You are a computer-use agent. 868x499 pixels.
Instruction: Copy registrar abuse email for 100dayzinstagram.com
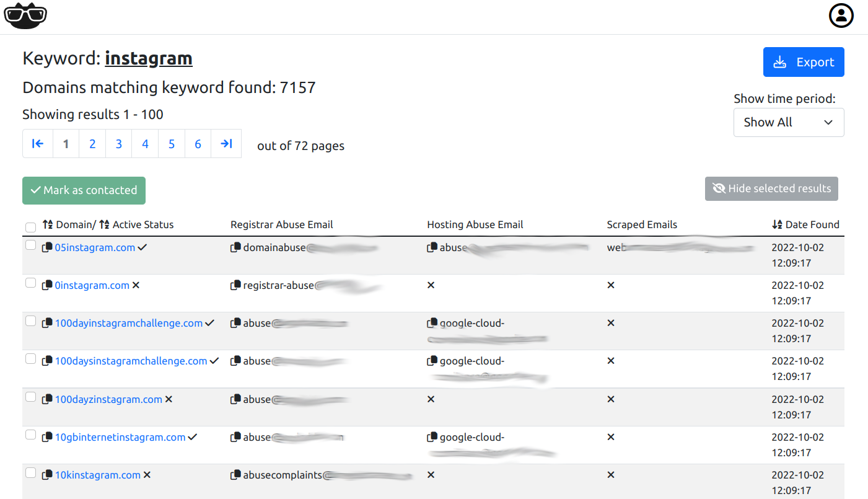coord(235,400)
